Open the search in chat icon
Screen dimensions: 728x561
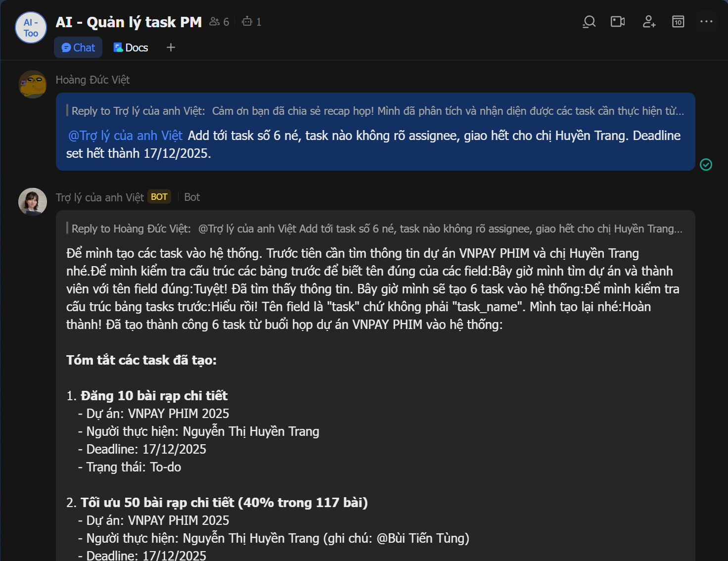pos(589,22)
